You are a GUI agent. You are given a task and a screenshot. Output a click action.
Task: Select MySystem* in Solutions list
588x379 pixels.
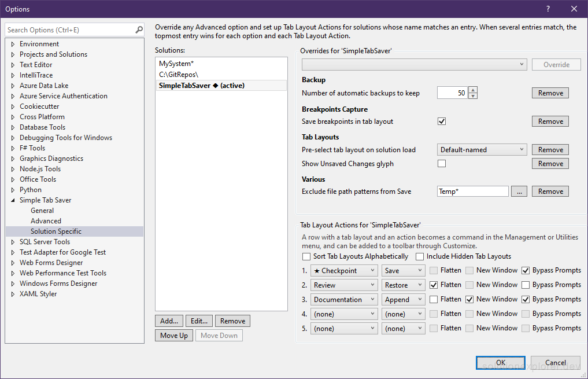coord(221,64)
